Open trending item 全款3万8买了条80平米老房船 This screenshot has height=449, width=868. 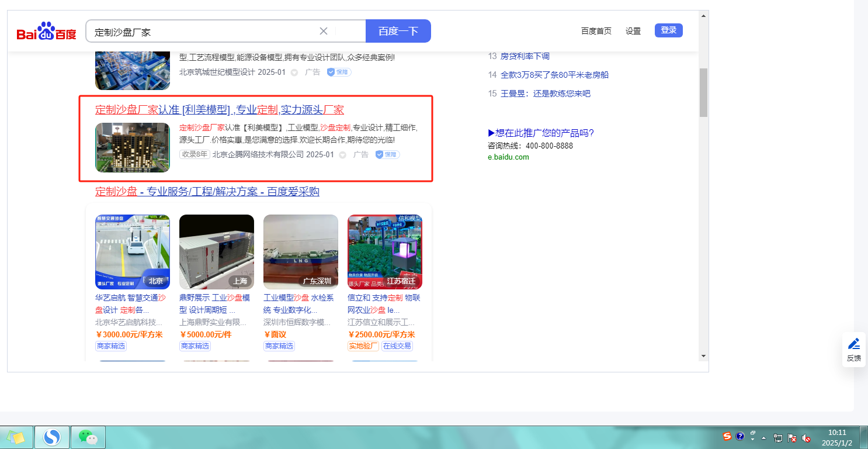[x=555, y=75]
